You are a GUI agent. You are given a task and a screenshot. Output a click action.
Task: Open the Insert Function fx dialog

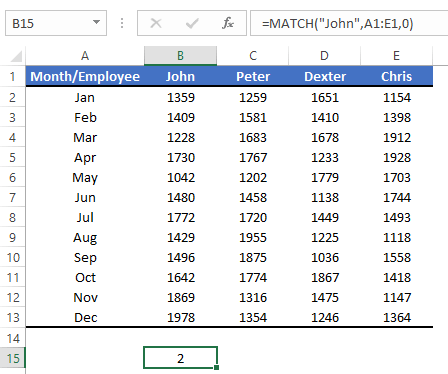(228, 23)
